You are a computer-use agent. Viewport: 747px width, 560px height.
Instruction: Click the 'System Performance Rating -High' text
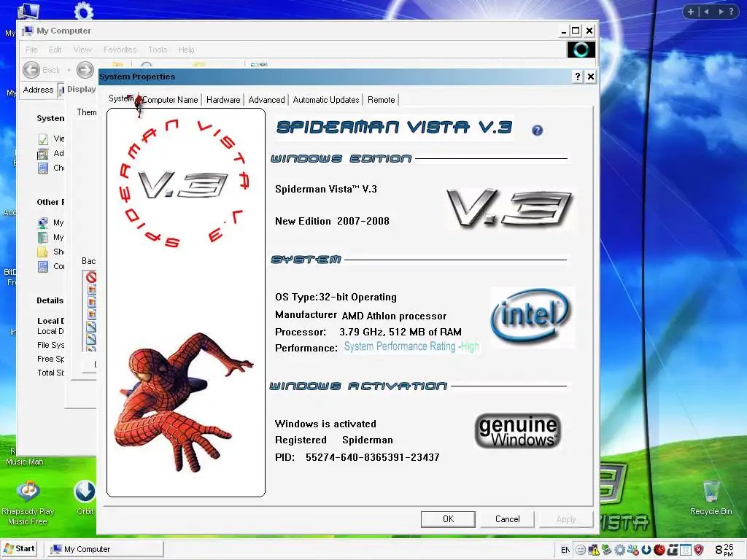[x=411, y=346]
